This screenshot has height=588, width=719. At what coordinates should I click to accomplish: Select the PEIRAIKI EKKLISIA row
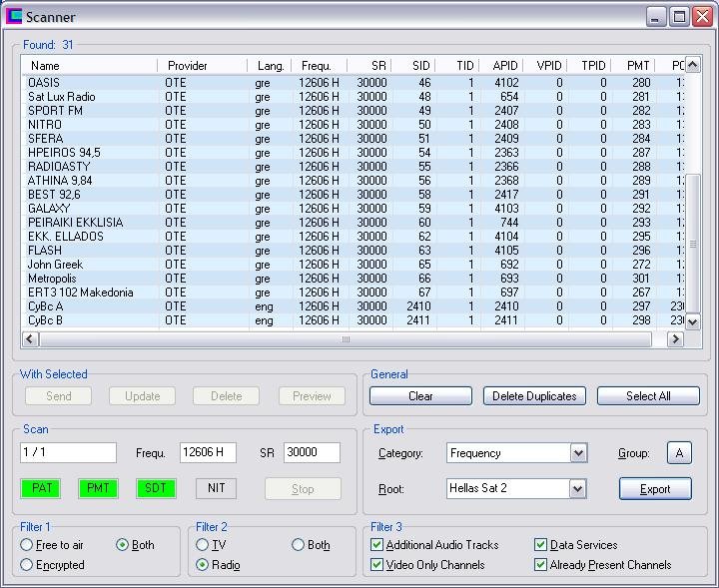(354, 223)
